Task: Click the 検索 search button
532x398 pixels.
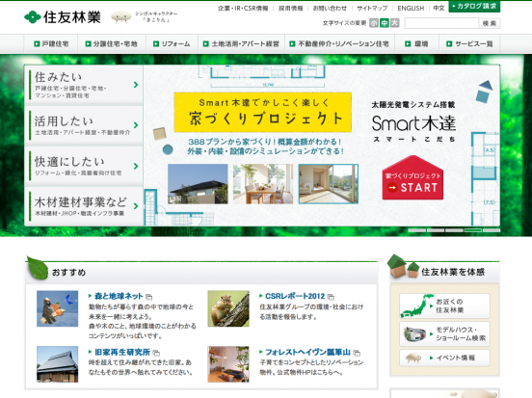Action: (x=490, y=23)
